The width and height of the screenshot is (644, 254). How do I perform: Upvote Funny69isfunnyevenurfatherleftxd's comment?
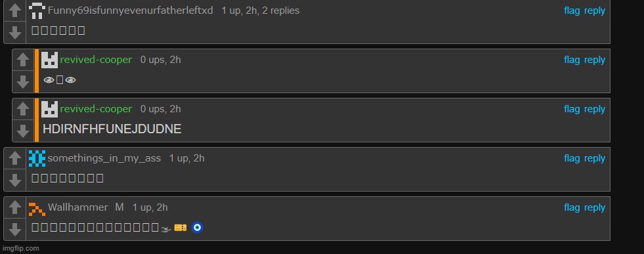[15, 11]
